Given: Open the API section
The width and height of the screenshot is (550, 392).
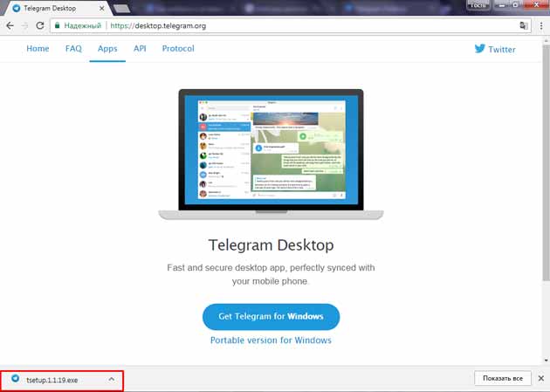Looking at the screenshot, I should pyautogui.click(x=140, y=49).
